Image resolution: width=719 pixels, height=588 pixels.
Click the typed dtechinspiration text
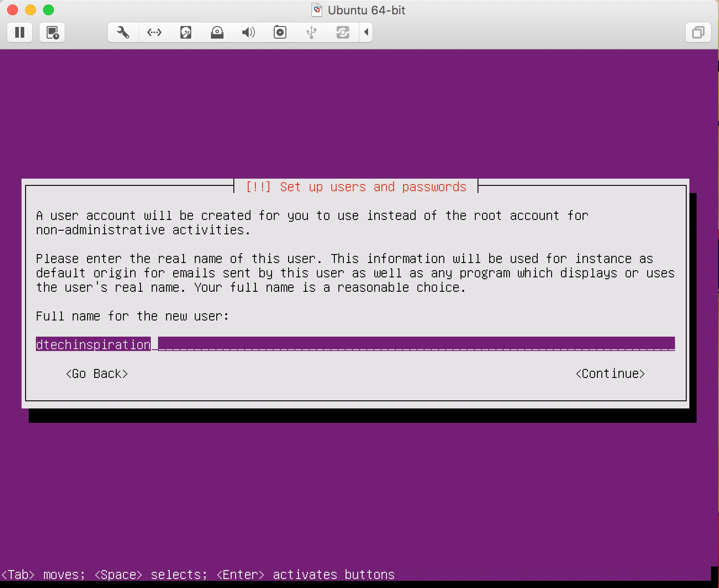pos(93,344)
